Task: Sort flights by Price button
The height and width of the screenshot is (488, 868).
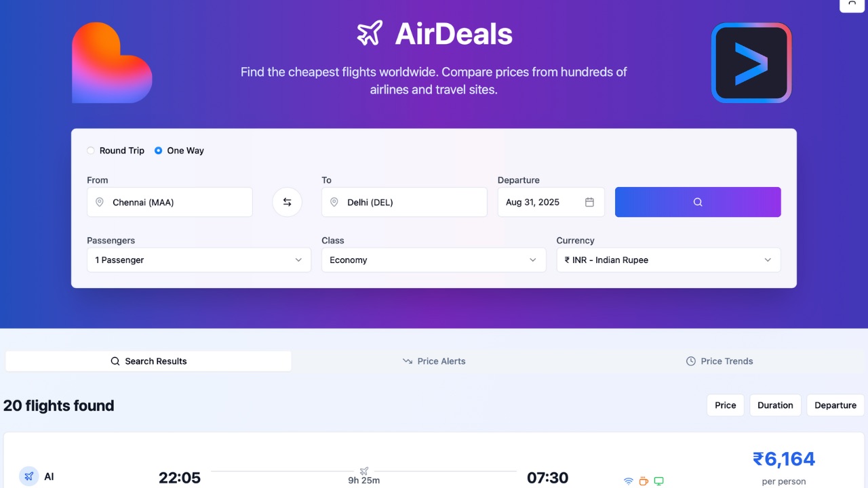Action: click(x=725, y=405)
